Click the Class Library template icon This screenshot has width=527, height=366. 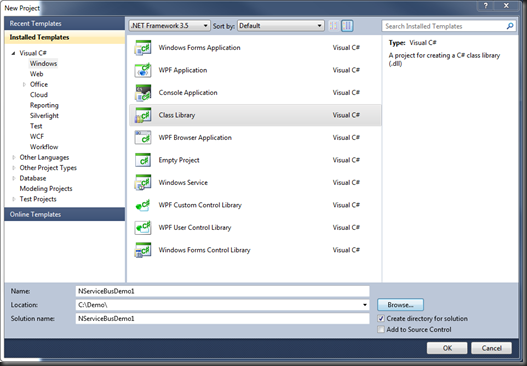point(143,115)
